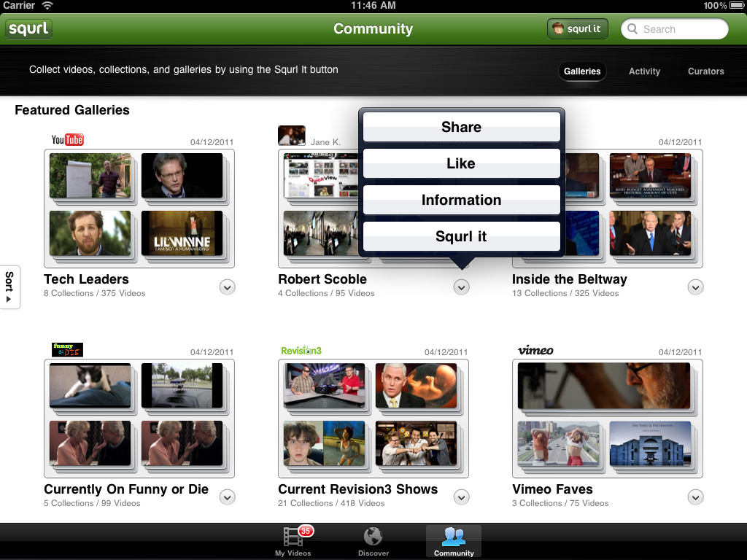Switch to the Activity tab
The image size is (747, 560).
tap(644, 71)
